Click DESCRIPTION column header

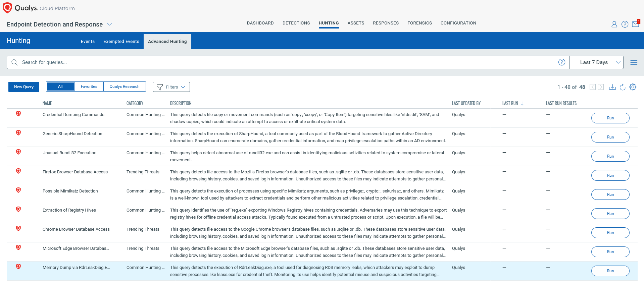click(181, 103)
